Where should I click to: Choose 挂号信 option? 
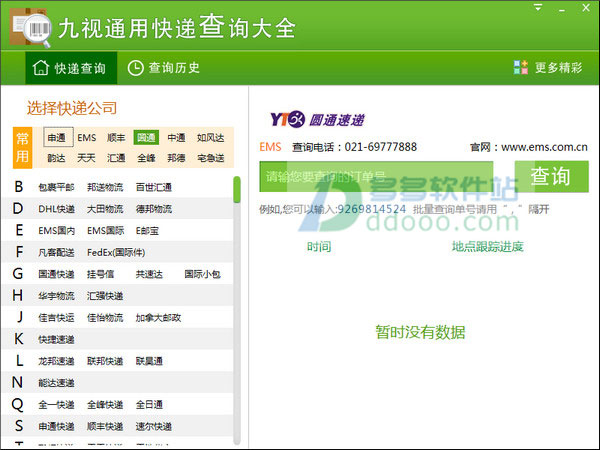click(101, 274)
